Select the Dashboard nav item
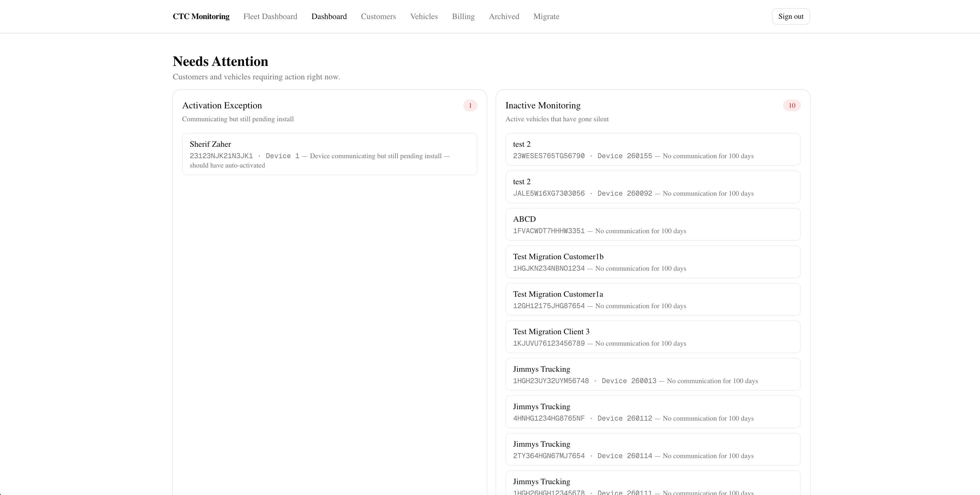 [329, 16]
